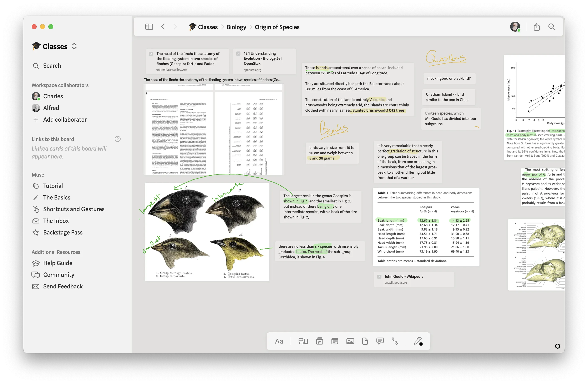
Task: Open the user avatar in the top bar
Action: coord(515,27)
